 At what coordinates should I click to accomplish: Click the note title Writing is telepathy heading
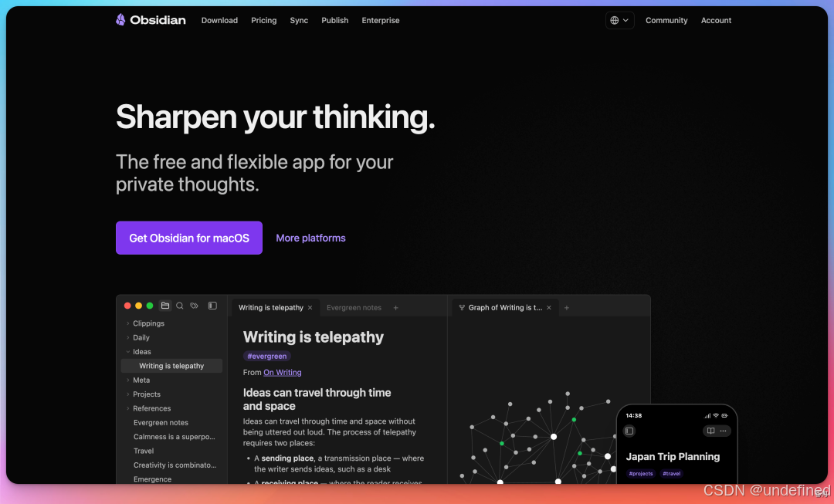tap(314, 337)
